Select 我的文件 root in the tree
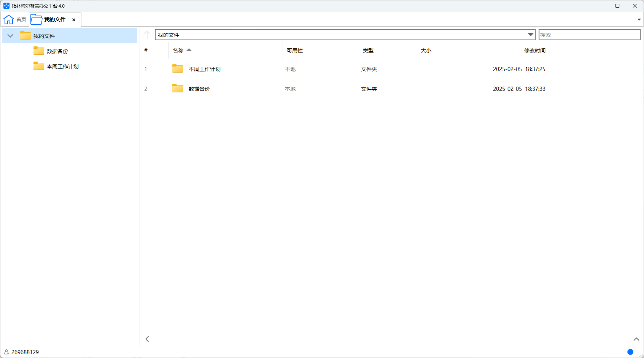 (x=70, y=36)
